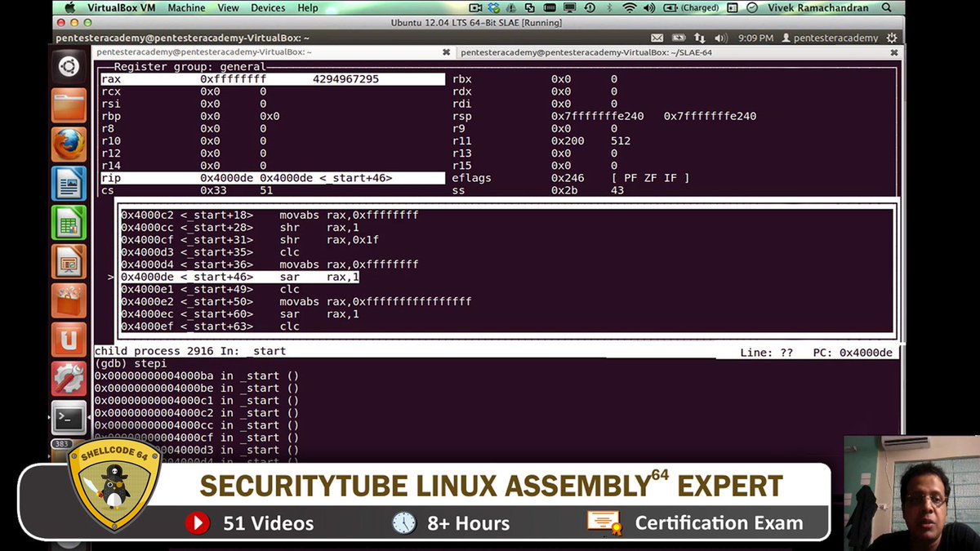Close the ~/SLAE-64 terminal tab
The image size is (980, 551).
(x=893, y=51)
